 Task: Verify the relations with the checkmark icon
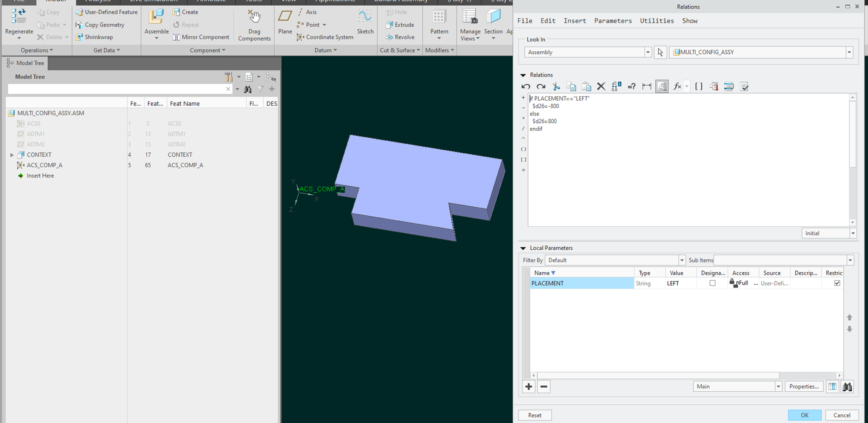pyautogui.click(x=745, y=86)
